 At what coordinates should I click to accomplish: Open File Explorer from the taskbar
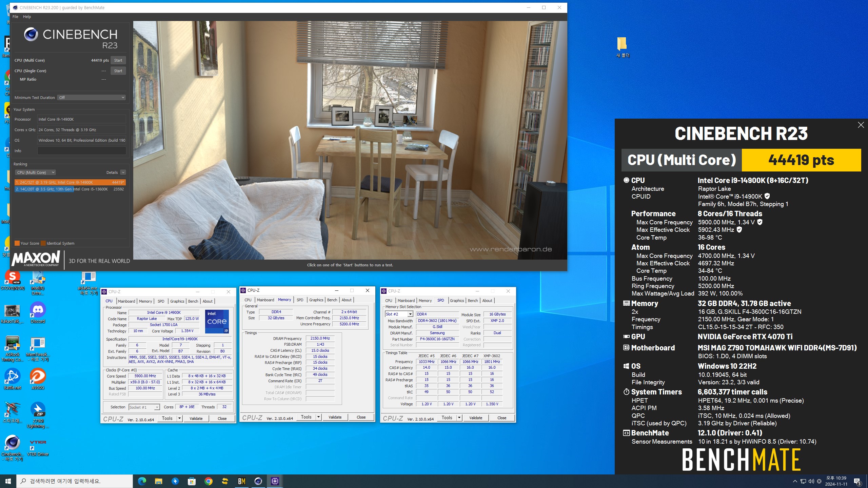pos(159,481)
